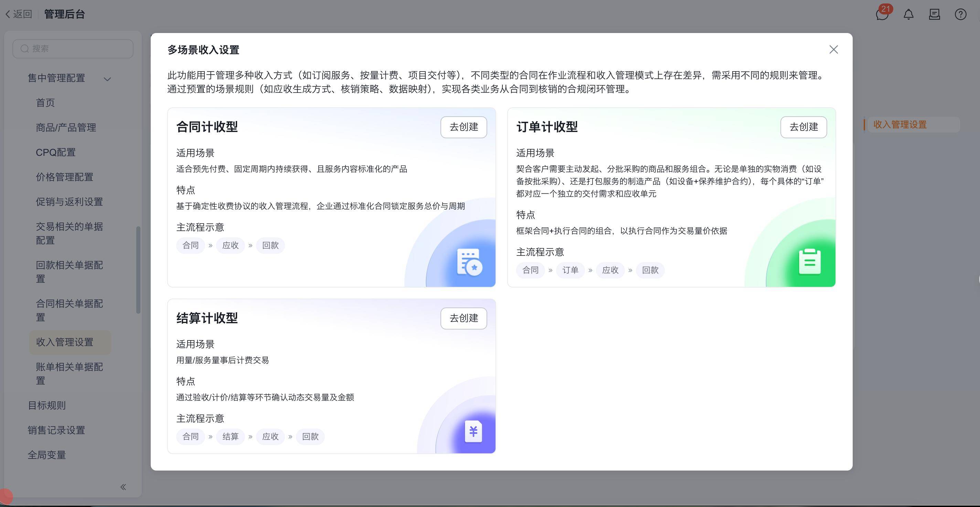980x507 pixels.
Task: Close the multi-scenario revenue dialog with X
Action: 833,50
